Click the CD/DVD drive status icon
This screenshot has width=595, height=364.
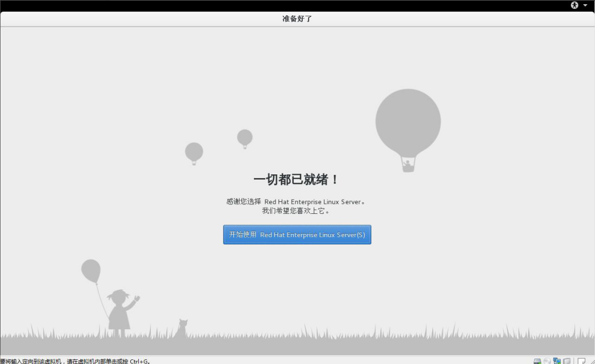coord(547,361)
